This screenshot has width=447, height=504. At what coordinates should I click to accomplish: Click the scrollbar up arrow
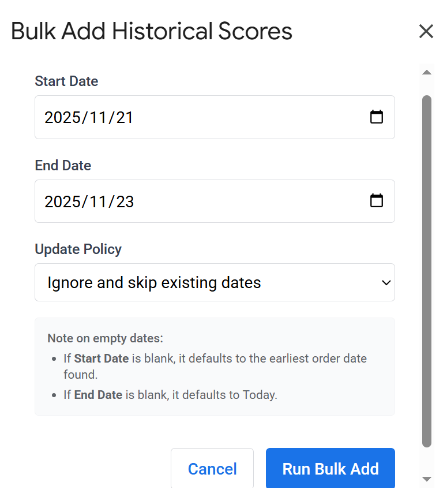427,72
